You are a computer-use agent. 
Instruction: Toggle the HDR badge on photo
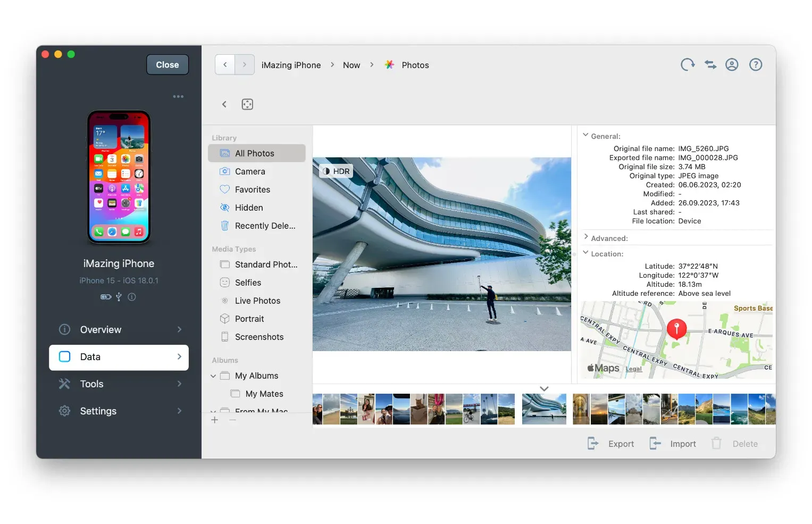[336, 171]
